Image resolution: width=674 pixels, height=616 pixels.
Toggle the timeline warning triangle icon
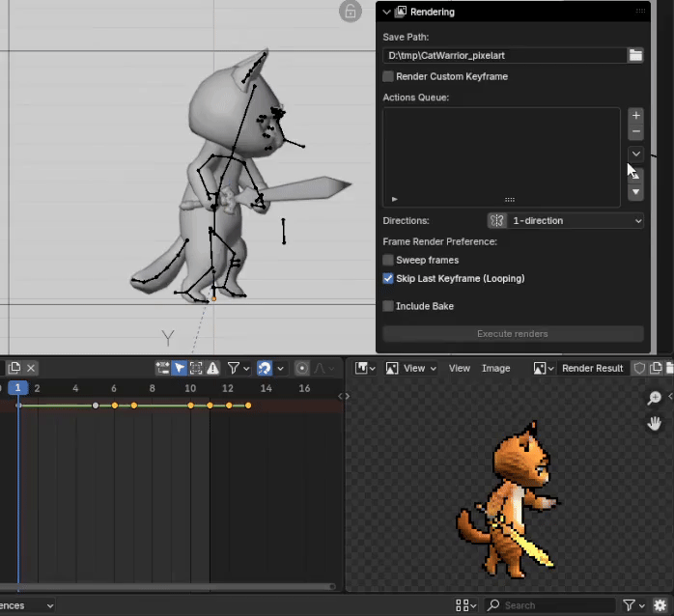(212, 368)
